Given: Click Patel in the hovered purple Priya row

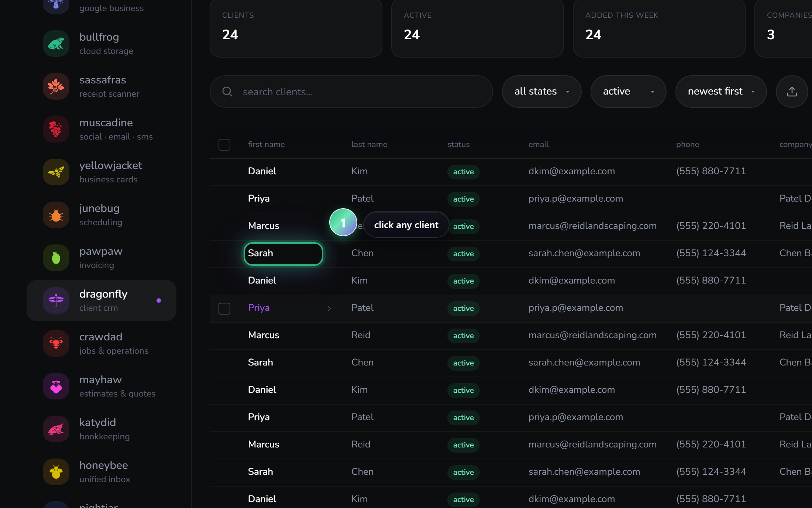Looking at the screenshot, I should tap(362, 308).
